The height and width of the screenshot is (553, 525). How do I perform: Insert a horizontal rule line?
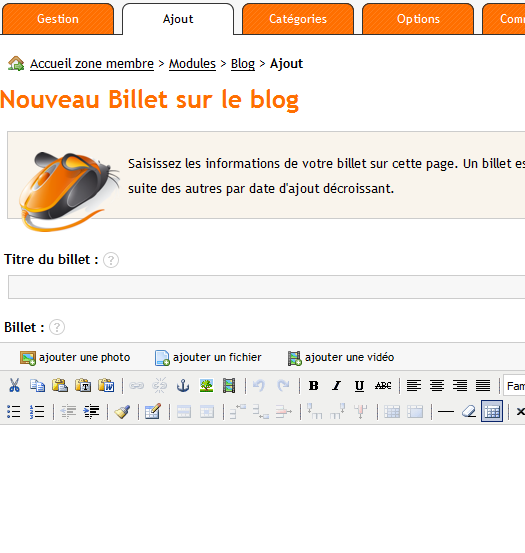(x=446, y=412)
